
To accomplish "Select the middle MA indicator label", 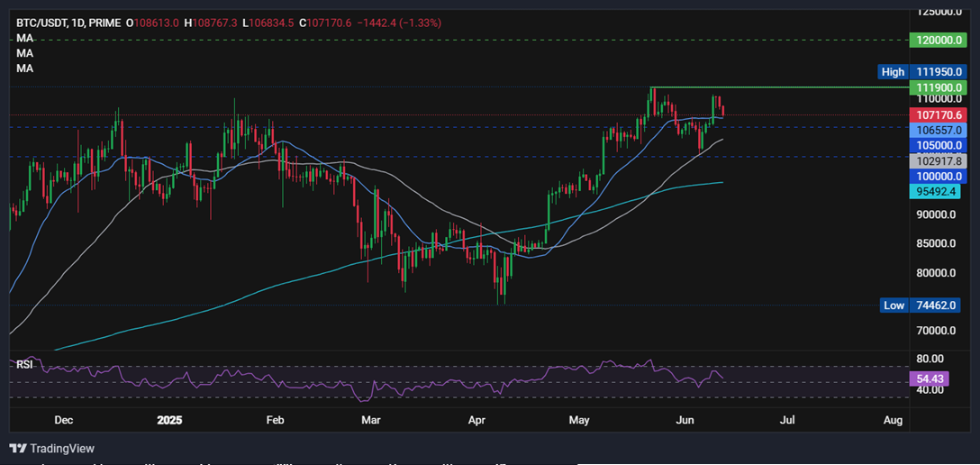I will click(25, 53).
